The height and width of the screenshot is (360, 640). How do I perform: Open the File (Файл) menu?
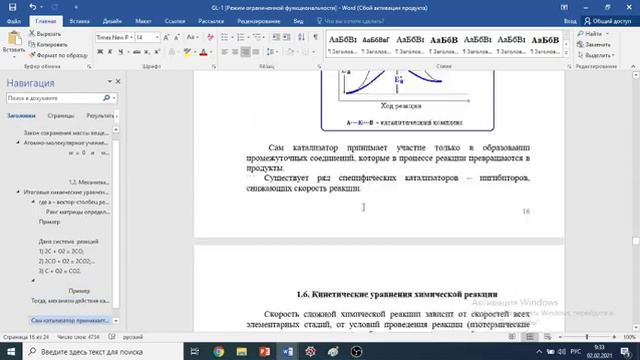point(13,21)
